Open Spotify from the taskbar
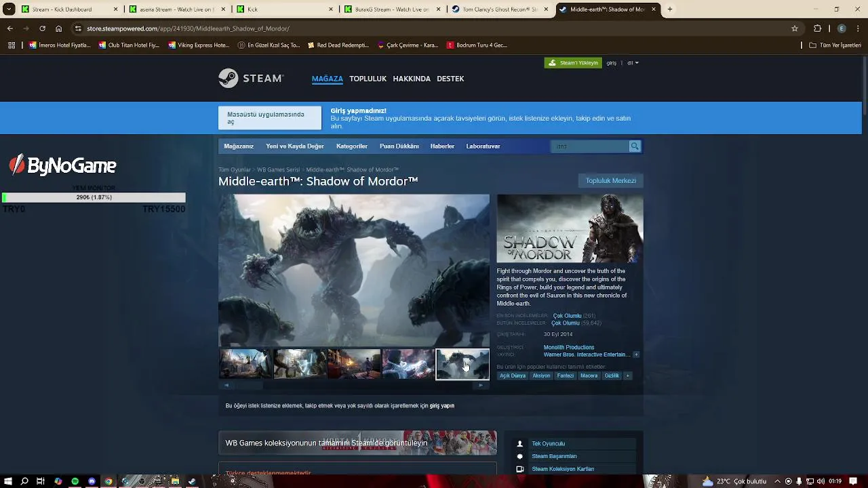The width and height of the screenshot is (868, 488). tap(75, 481)
